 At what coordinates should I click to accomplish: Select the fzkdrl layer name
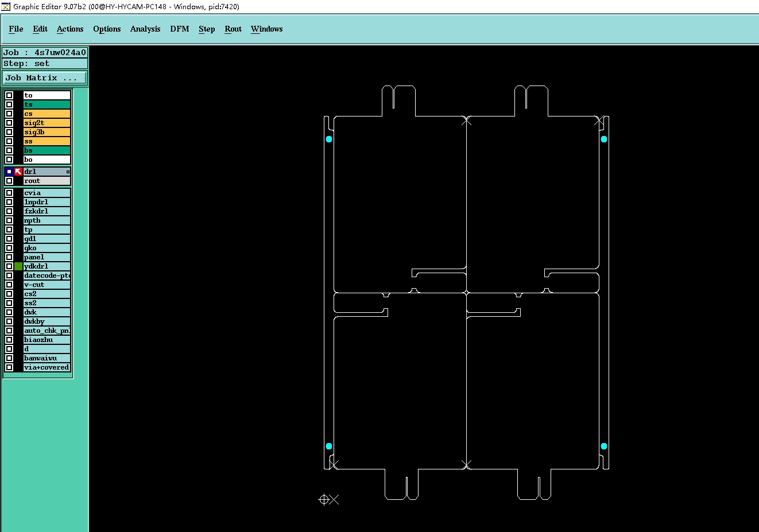click(x=47, y=211)
